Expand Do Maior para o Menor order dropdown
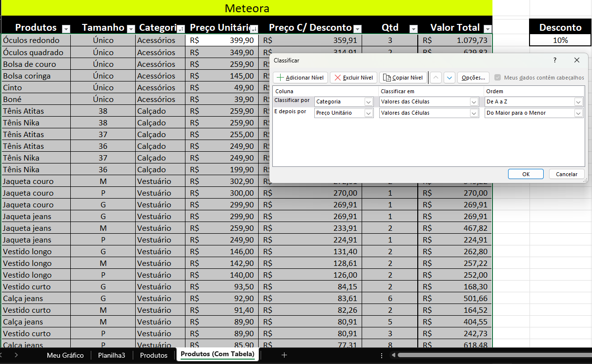Viewport: 592px width, 364px height. click(578, 113)
